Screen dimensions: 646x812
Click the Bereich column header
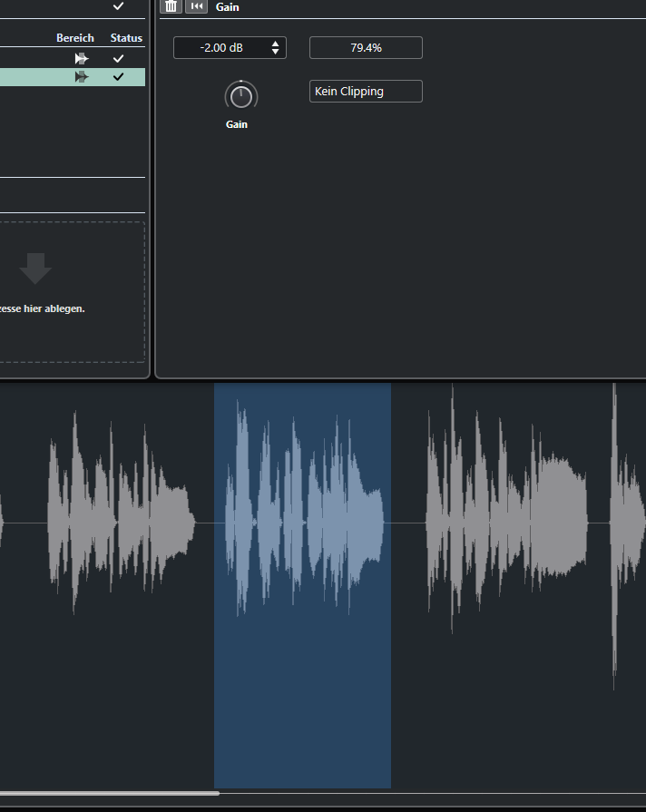(x=75, y=38)
